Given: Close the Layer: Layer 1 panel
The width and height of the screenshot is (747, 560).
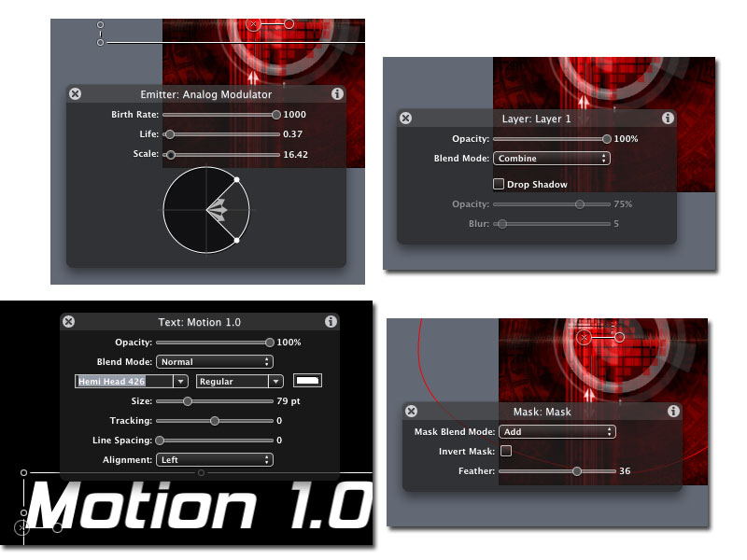Looking at the screenshot, I should coord(405,119).
